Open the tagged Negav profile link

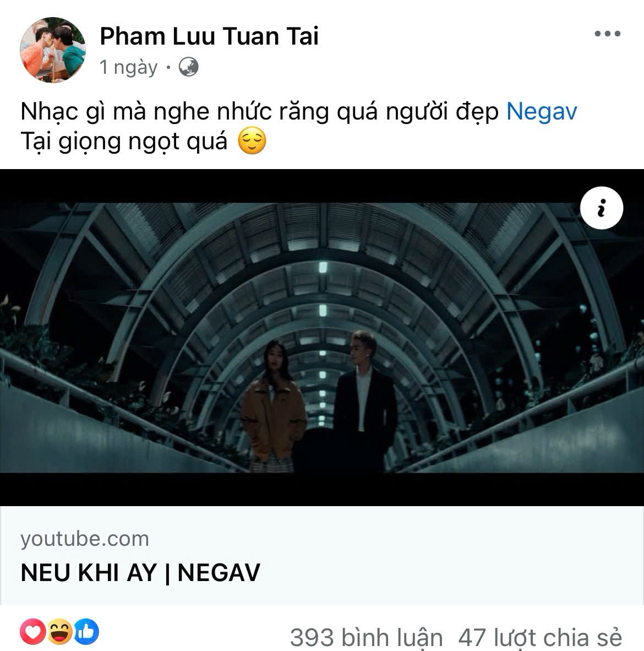pyautogui.click(x=542, y=111)
